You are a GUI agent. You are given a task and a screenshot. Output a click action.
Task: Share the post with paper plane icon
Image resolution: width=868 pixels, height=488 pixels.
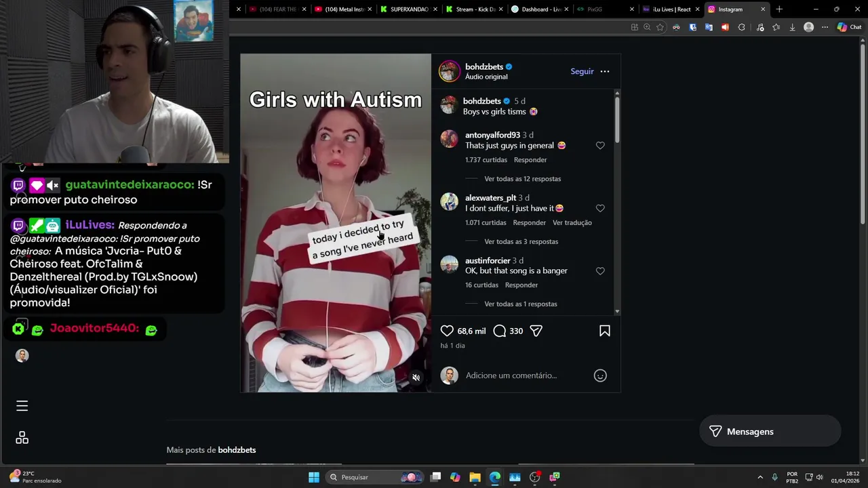[536, 331]
